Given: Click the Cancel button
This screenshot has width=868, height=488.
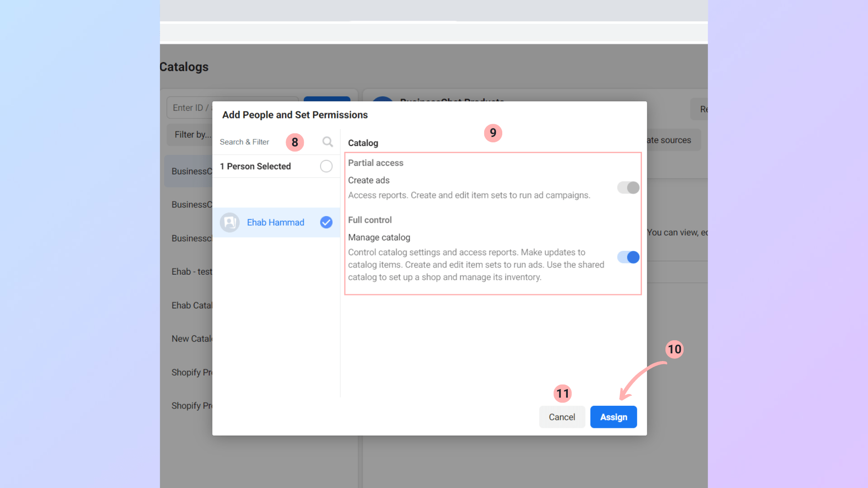Looking at the screenshot, I should (x=561, y=417).
